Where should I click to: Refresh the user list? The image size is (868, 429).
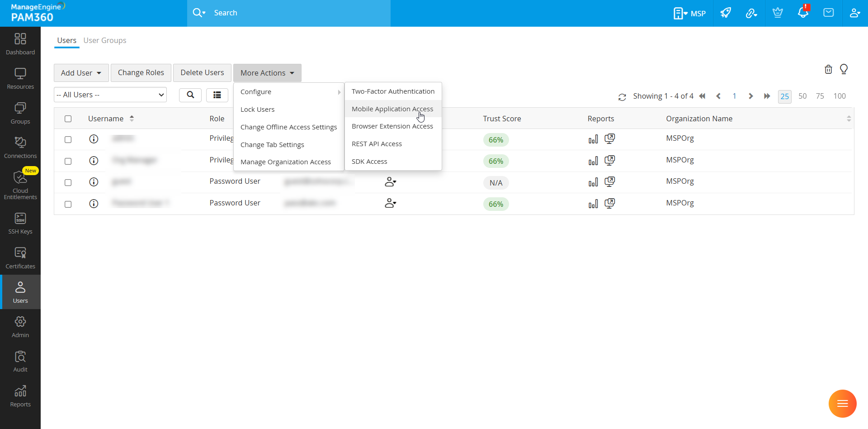(x=622, y=97)
